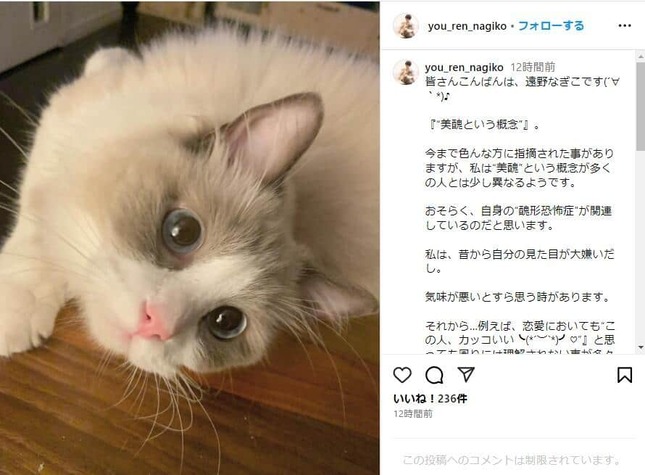Screen dimensions: 645x475
Task: Click the cat photo in the post
Action: tap(190, 239)
